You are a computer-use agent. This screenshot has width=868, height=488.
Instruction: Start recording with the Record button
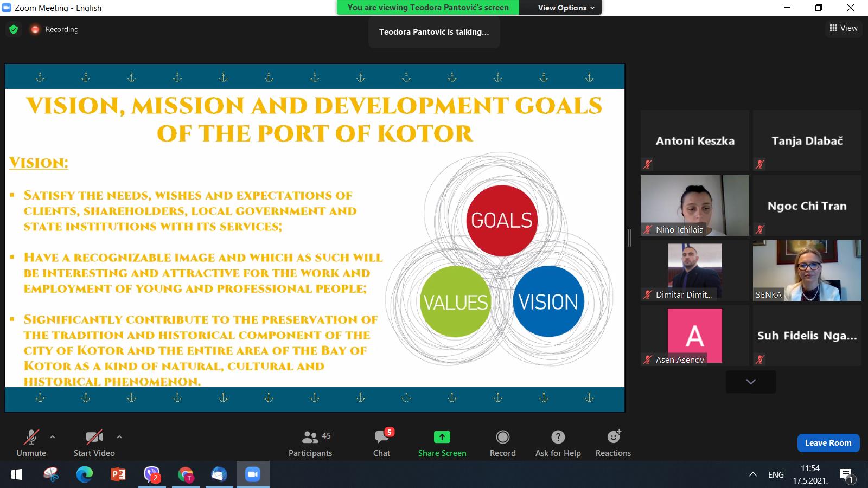tap(503, 444)
